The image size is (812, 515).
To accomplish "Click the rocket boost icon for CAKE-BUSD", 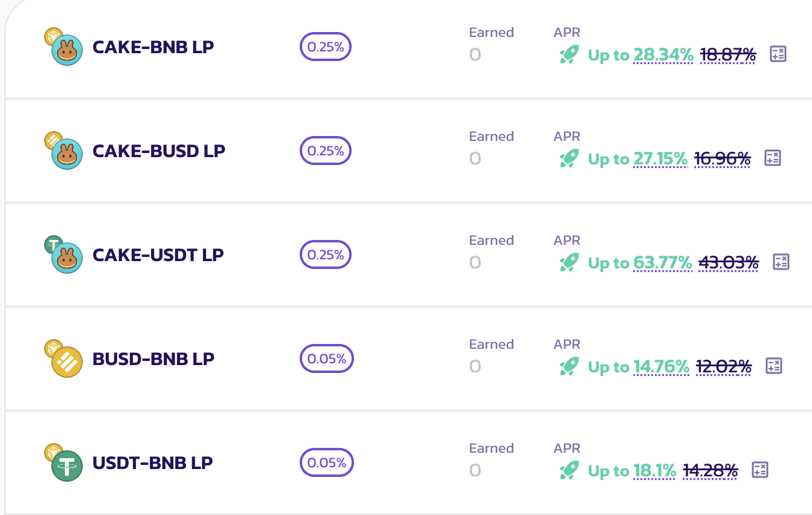I will click(569, 159).
